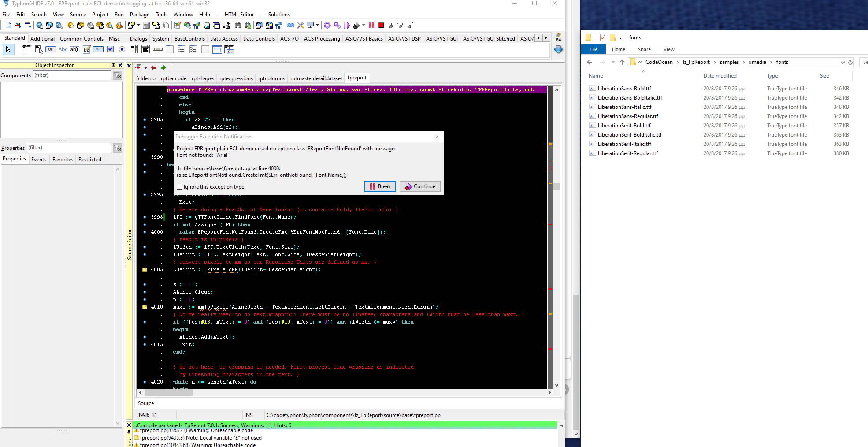Select the TMainMenu component icon
Screen dimensions: 868x447
(26, 49)
